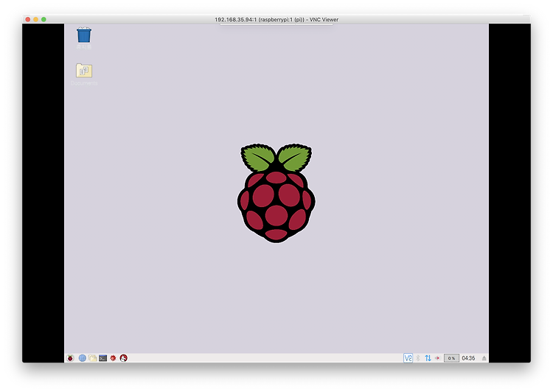Maximize the VNC Viewer window
The width and height of the screenshot is (553, 392).
pos(44,19)
